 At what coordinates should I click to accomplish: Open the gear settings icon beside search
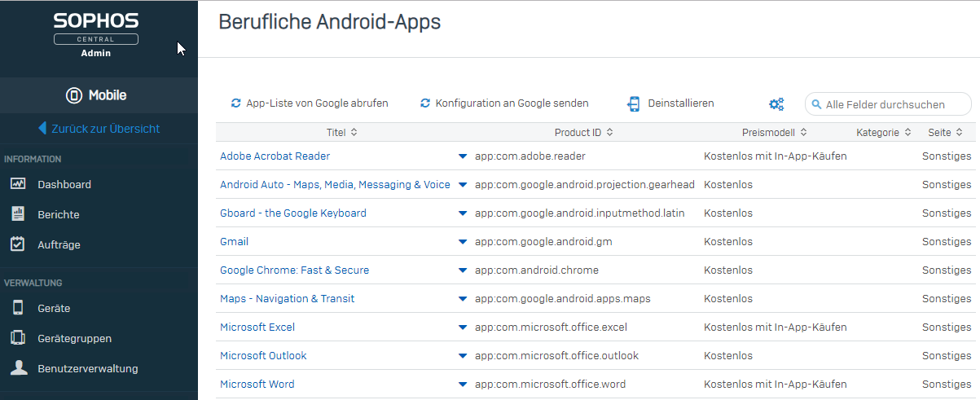click(776, 103)
